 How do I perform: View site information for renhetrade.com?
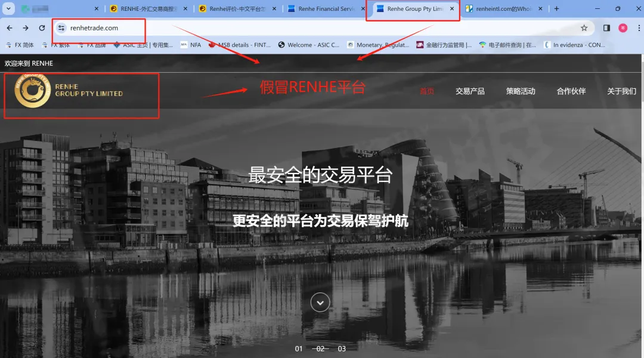pyautogui.click(x=61, y=28)
